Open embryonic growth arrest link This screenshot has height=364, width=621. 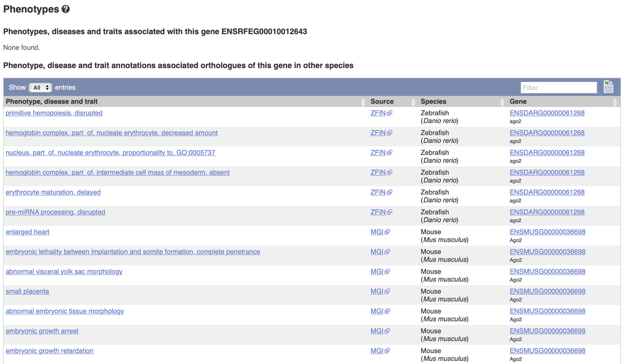point(42,331)
